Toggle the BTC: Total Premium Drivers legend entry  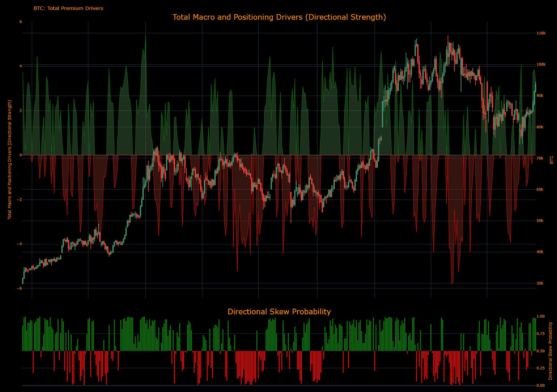pos(68,8)
